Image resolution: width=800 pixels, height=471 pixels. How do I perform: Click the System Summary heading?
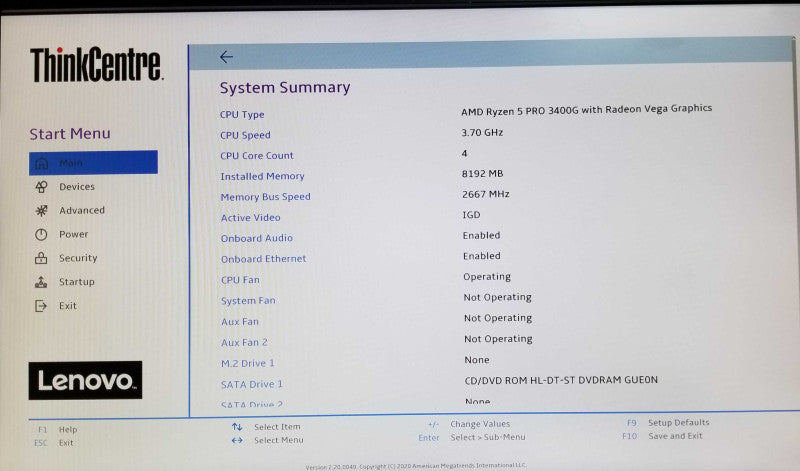[x=285, y=87]
